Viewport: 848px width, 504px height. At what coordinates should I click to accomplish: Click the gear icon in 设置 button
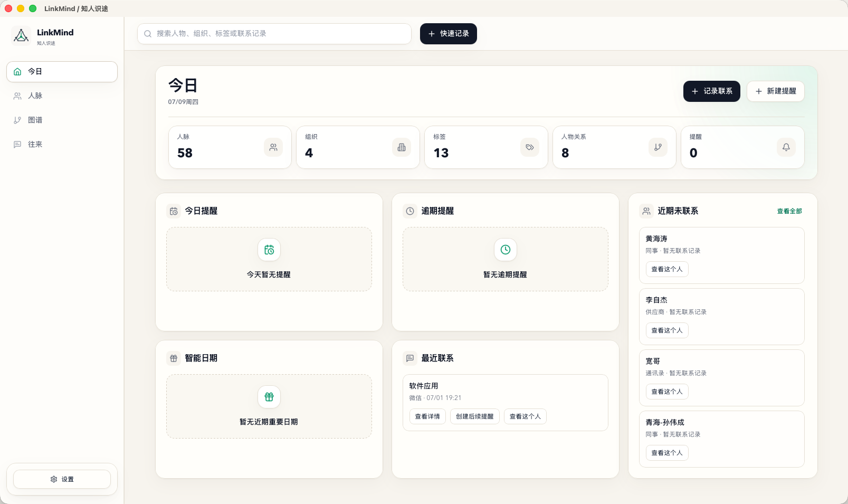(x=54, y=479)
